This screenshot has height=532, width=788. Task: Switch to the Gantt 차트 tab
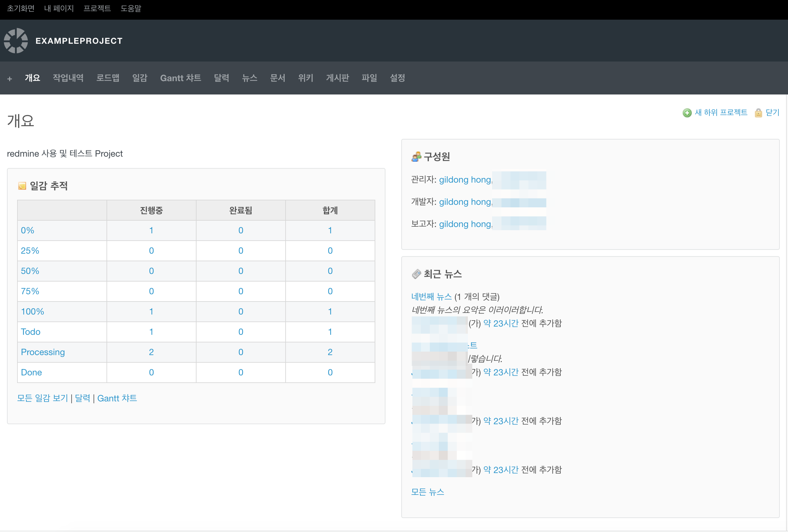180,78
